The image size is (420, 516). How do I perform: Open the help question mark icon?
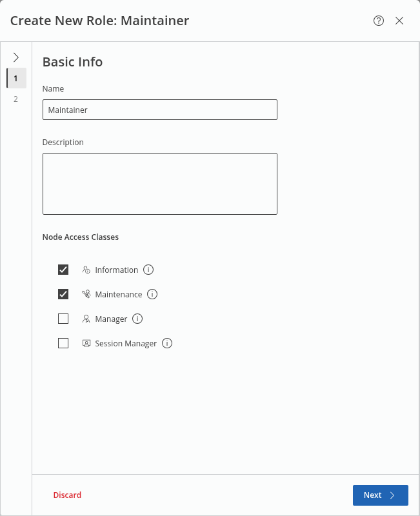point(379,21)
